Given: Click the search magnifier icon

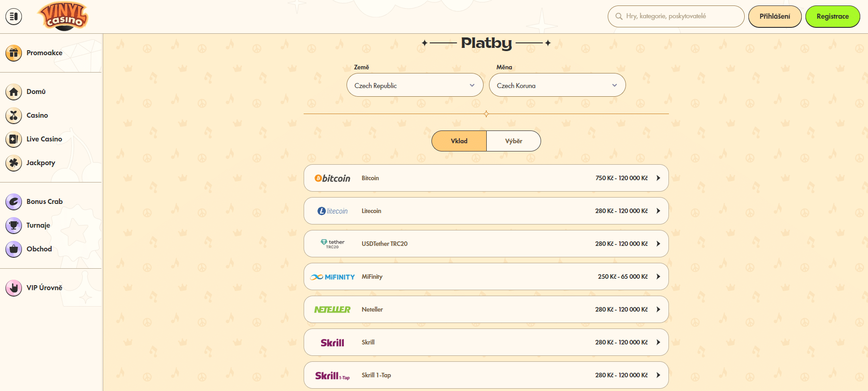Looking at the screenshot, I should 619,16.
